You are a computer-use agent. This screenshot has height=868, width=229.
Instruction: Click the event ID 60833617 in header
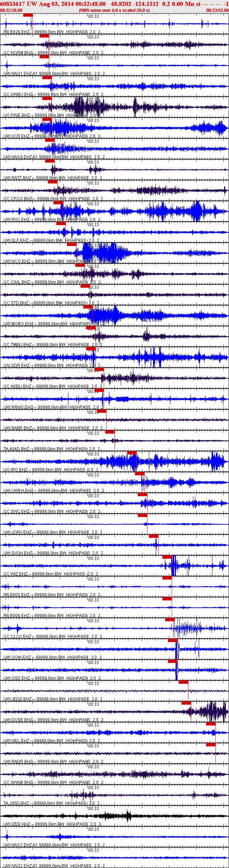(12, 4)
